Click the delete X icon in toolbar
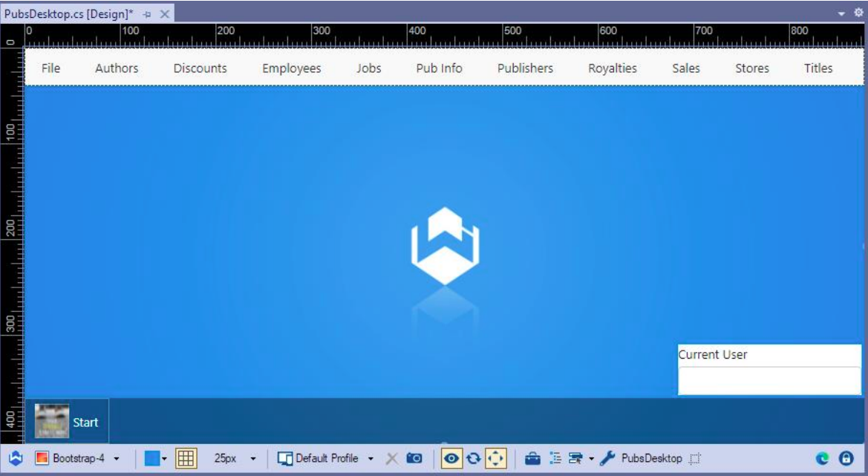The height and width of the screenshot is (476, 868). click(x=392, y=458)
